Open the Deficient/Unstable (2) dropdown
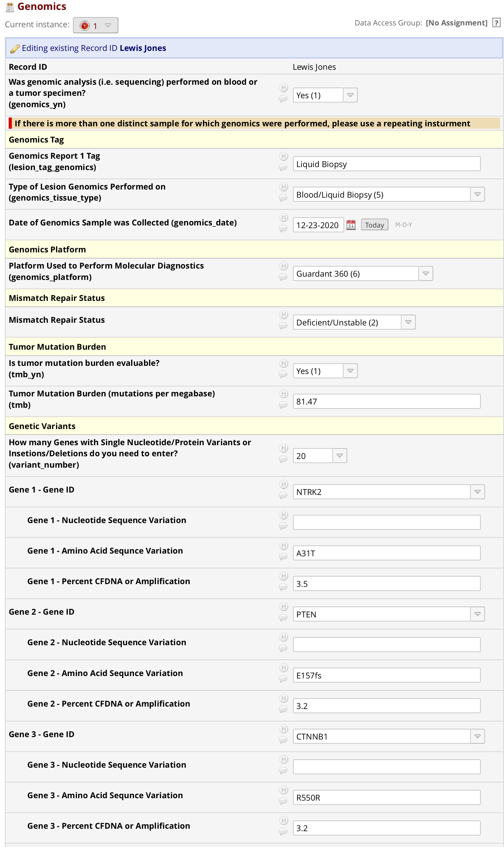The image size is (504, 847). pos(354,322)
